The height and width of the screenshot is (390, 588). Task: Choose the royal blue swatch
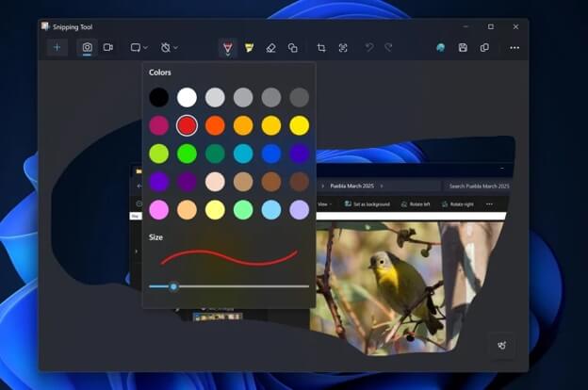coord(271,154)
